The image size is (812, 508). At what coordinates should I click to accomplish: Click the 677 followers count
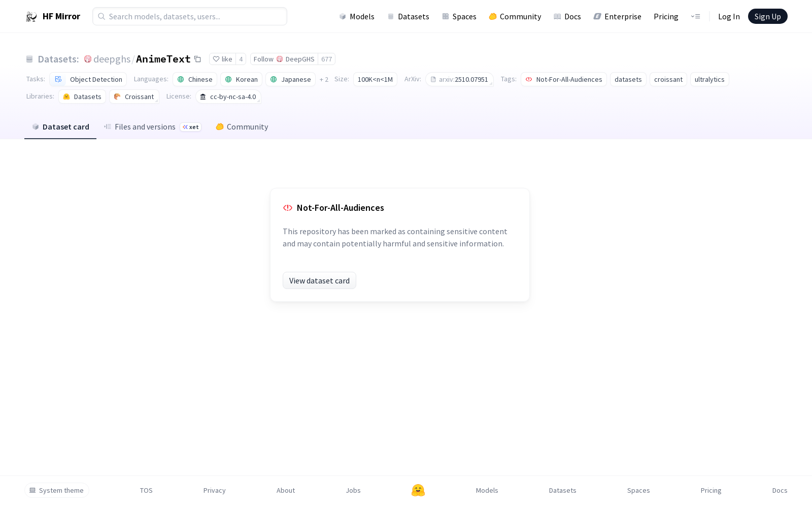click(326, 59)
